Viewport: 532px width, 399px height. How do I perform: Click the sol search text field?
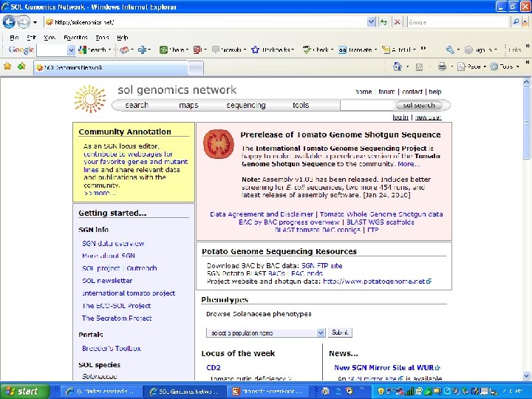pos(366,105)
